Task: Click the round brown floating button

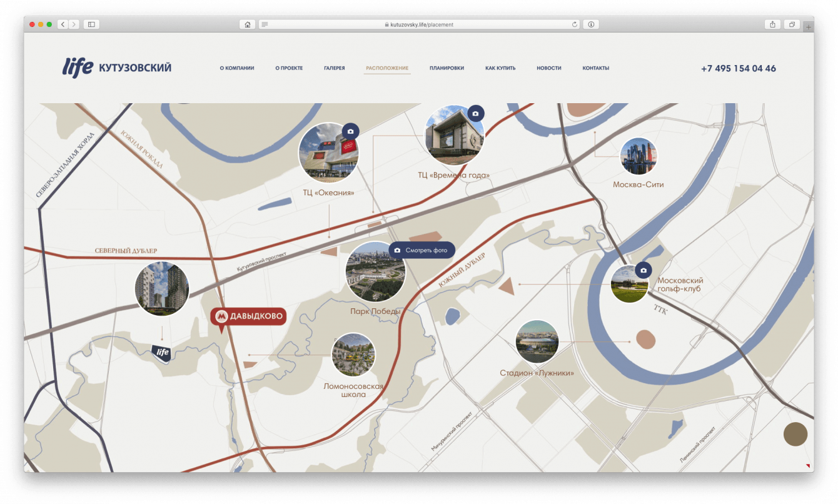Action: pyautogui.click(x=795, y=434)
